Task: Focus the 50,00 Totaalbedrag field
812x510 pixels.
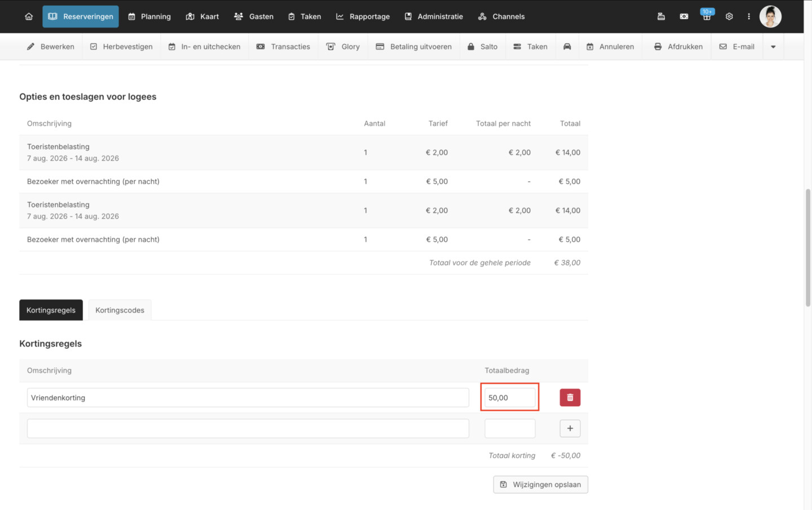Action: pyautogui.click(x=509, y=397)
